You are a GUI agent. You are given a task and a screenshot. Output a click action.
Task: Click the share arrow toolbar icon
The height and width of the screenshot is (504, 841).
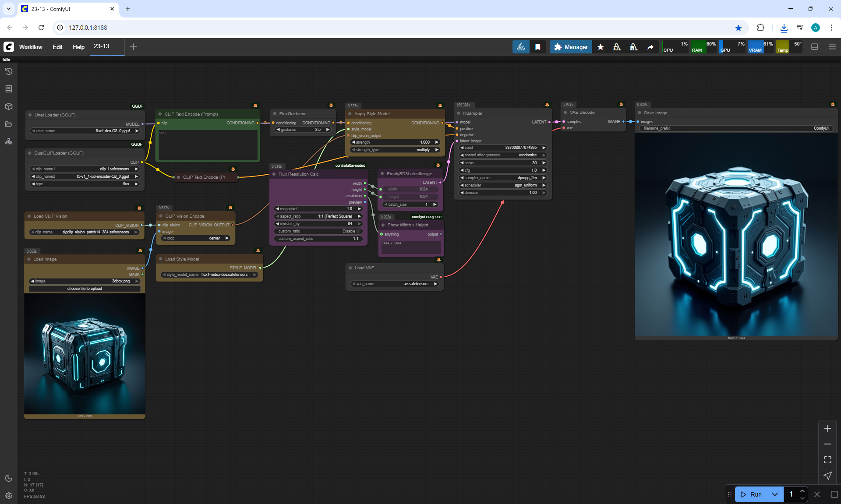click(650, 47)
